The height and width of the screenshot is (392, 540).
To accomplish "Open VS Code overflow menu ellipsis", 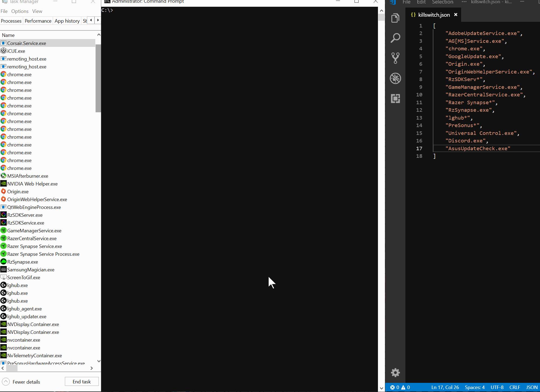I will coord(464,2).
